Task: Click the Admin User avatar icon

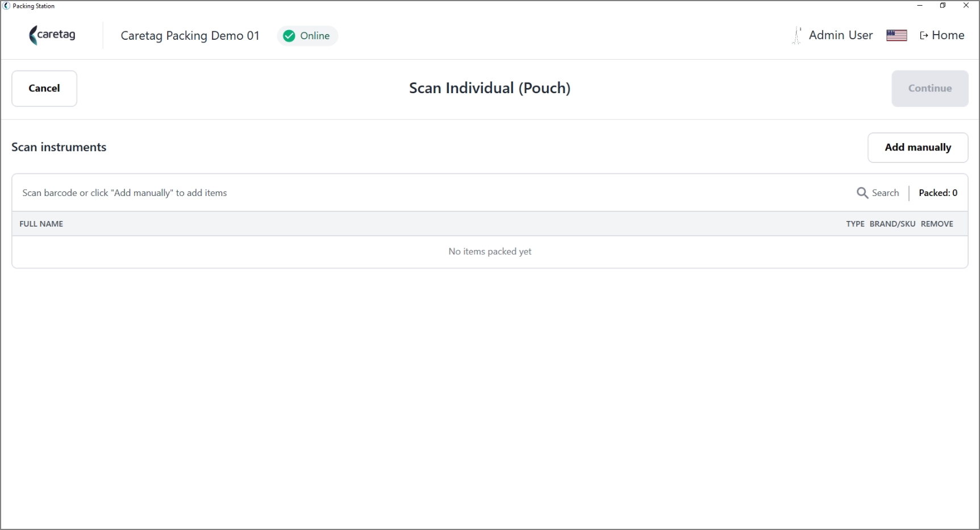Action: [796, 35]
